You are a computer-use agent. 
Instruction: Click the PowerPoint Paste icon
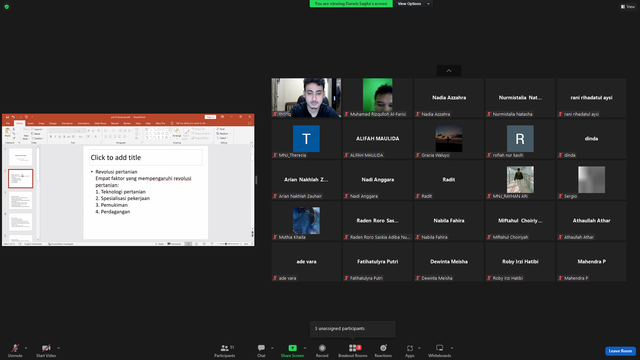click(8, 132)
